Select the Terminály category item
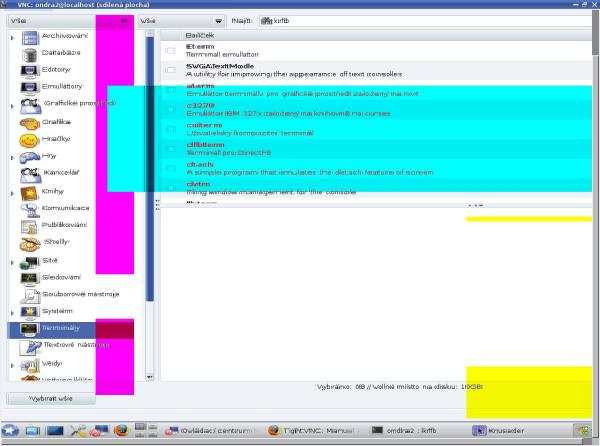 [x=60, y=328]
